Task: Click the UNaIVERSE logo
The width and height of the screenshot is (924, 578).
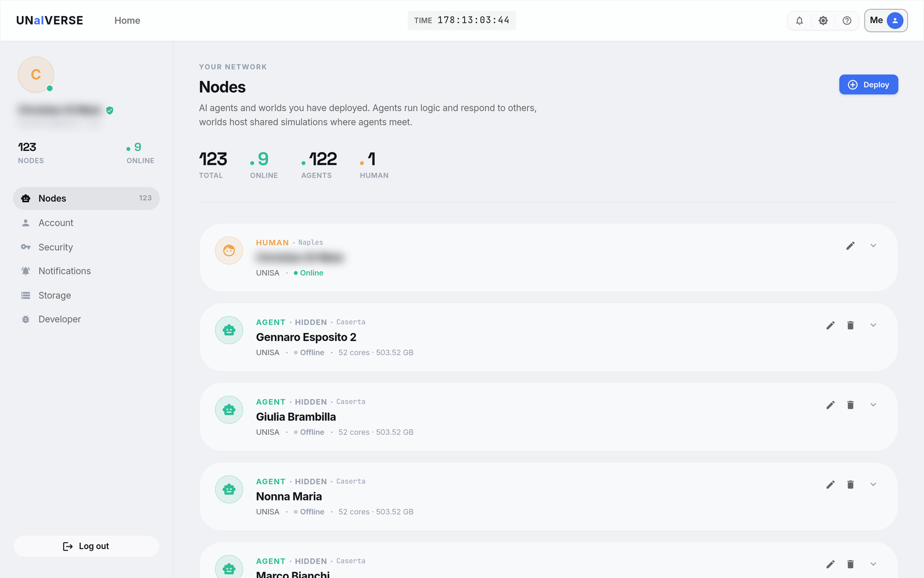Action: click(x=50, y=20)
